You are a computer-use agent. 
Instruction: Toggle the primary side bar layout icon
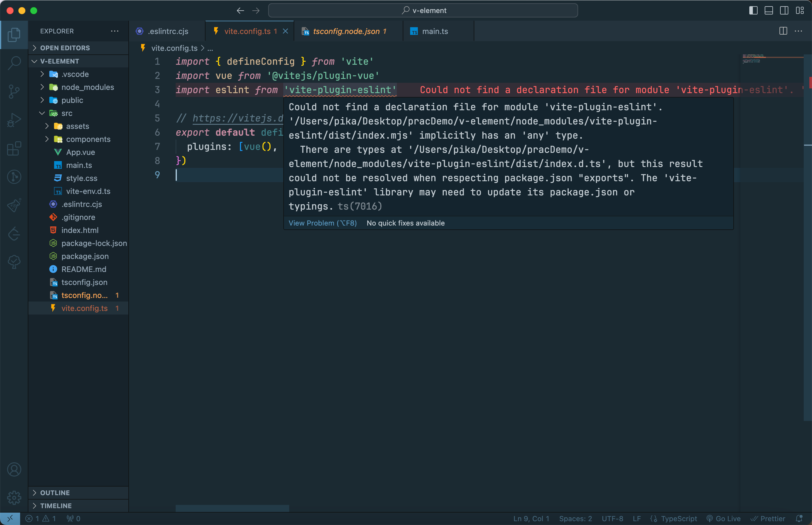(753, 11)
